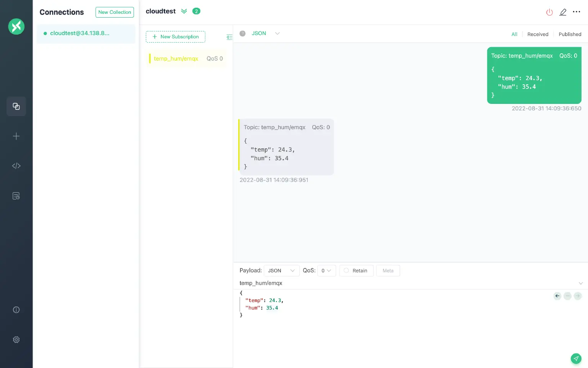Click the New Collection button
Image resolution: width=588 pixels, height=368 pixels.
pos(114,12)
